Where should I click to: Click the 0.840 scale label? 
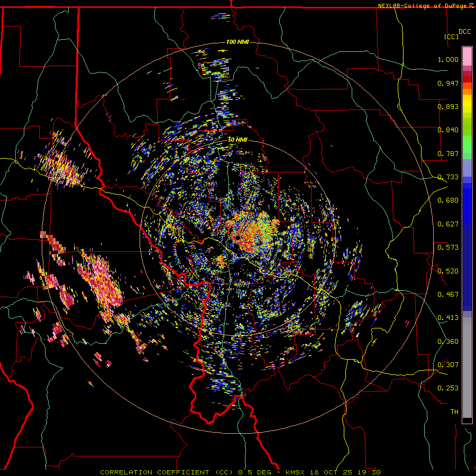[x=448, y=130]
